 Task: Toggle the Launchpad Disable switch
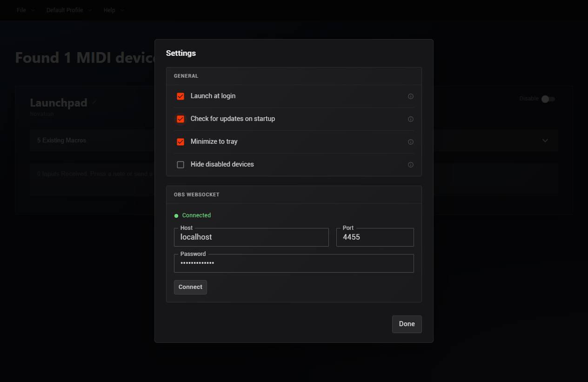[x=548, y=99]
